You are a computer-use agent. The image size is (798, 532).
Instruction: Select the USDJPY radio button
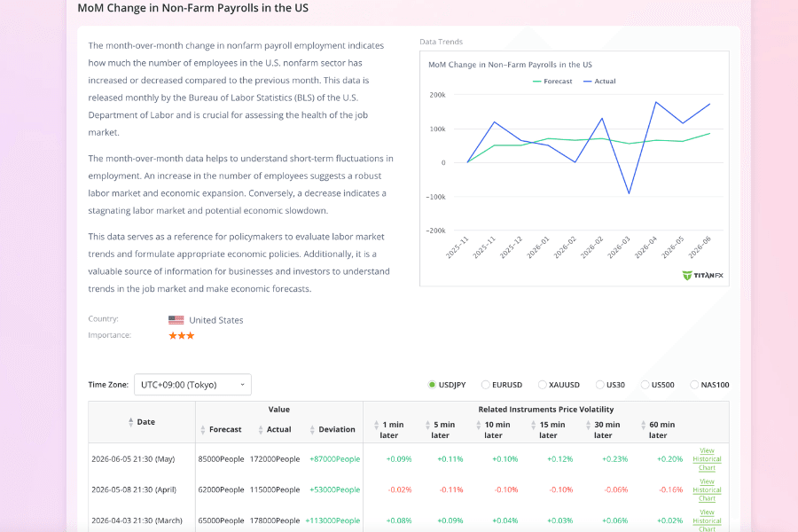point(432,385)
